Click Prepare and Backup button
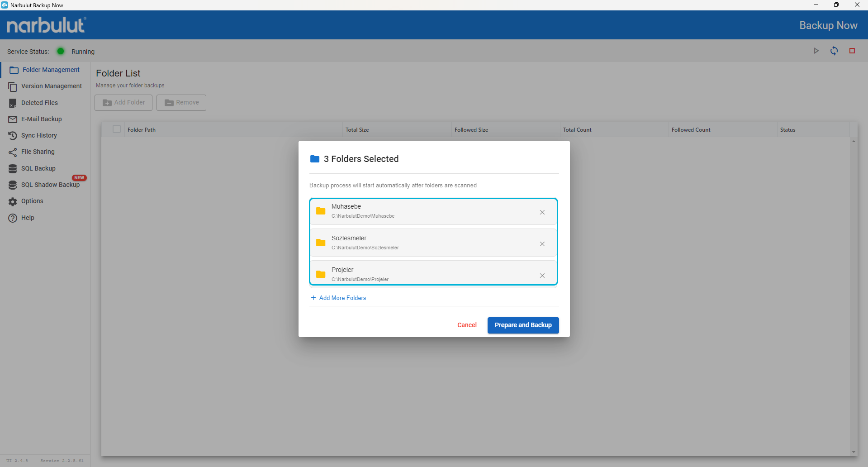Image resolution: width=868 pixels, height=467 pixels. (523, 325)
